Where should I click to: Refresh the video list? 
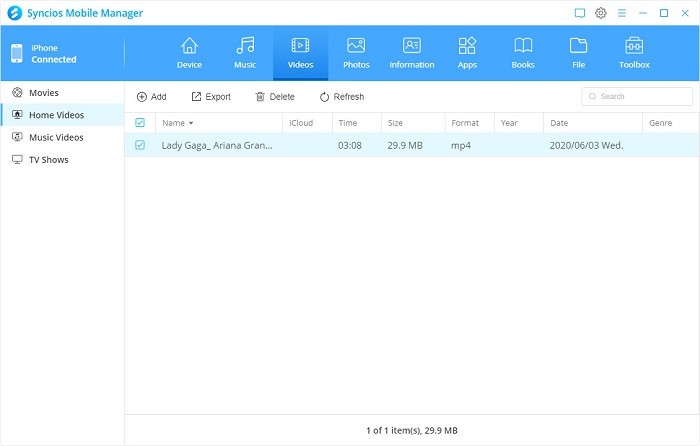point(341,97)
